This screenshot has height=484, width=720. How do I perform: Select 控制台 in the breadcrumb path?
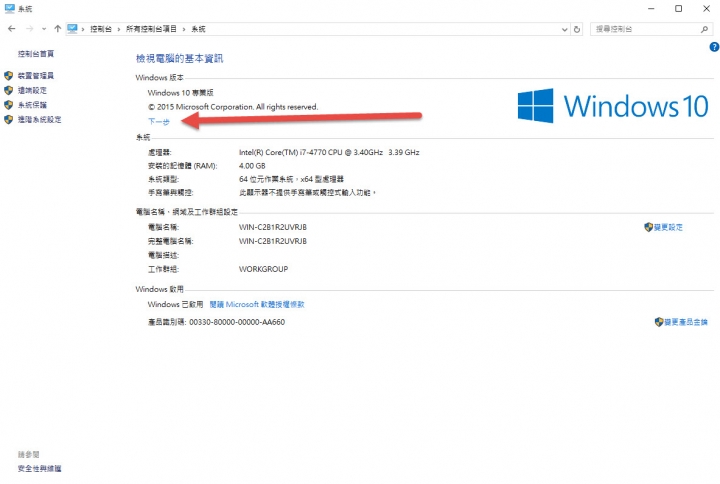101,29
